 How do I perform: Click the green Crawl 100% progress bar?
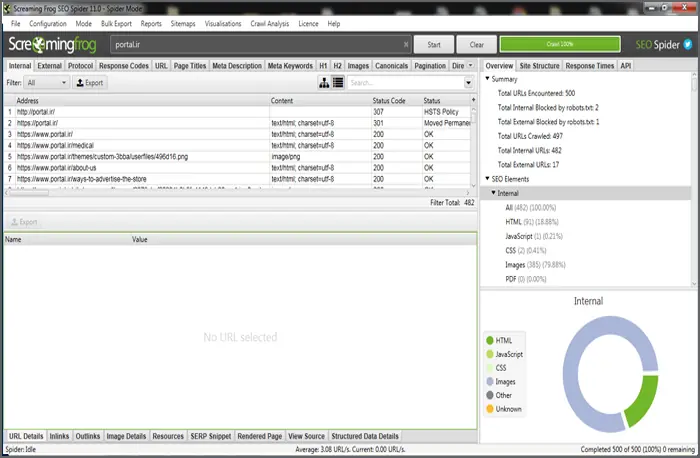[x=560, y=44]
